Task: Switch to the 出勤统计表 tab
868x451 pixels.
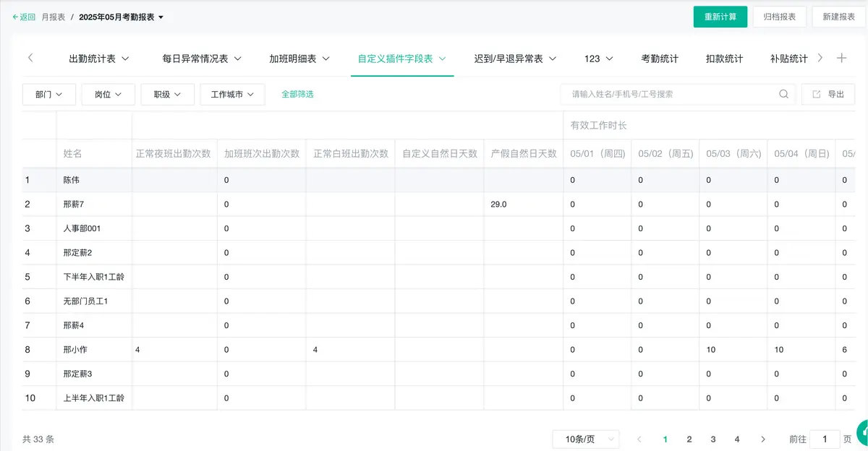Action: 98,59
